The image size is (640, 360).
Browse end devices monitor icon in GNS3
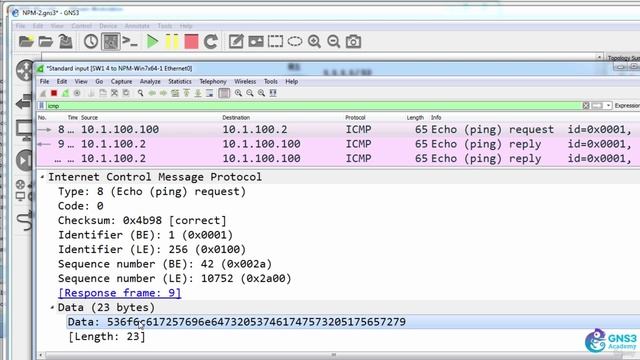[24, 131]
